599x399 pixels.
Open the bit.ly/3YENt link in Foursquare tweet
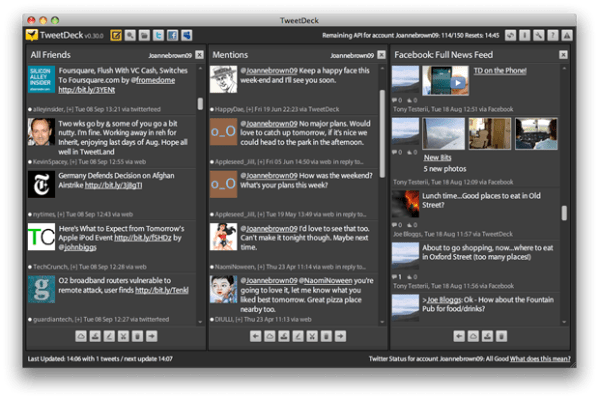87,90
